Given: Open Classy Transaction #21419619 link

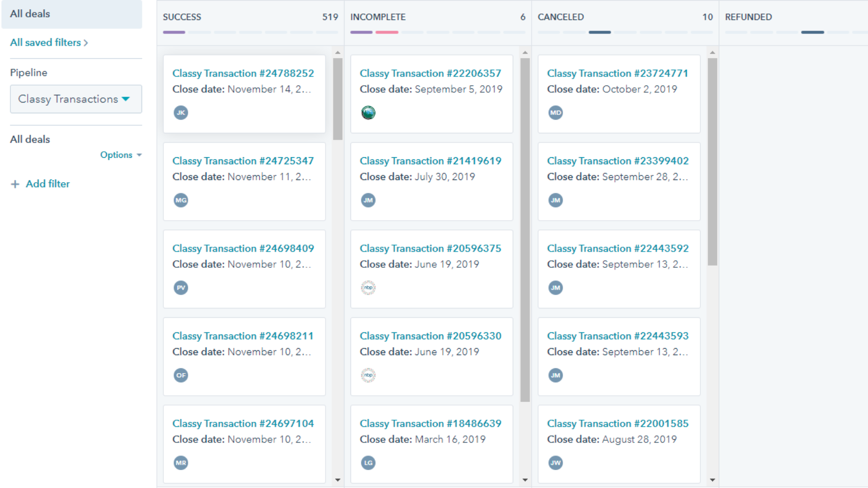Looking at the screenshot, I should point(430,161).
